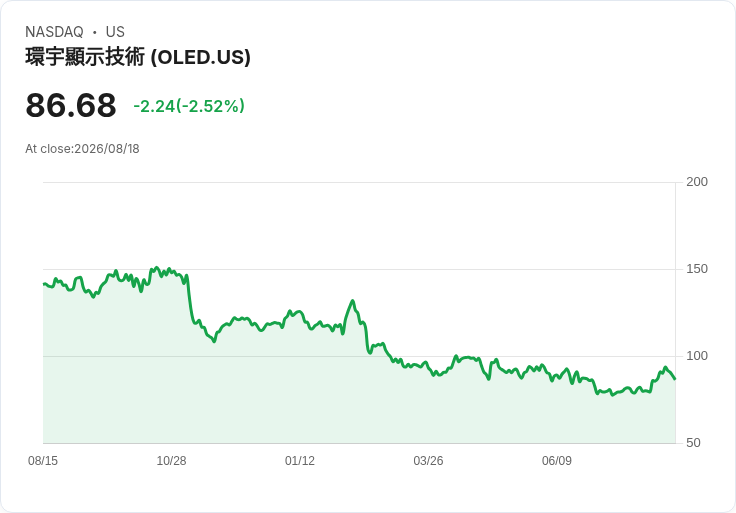Click the price spike after 01/12
736x513 pixels.
coord(353,301)
